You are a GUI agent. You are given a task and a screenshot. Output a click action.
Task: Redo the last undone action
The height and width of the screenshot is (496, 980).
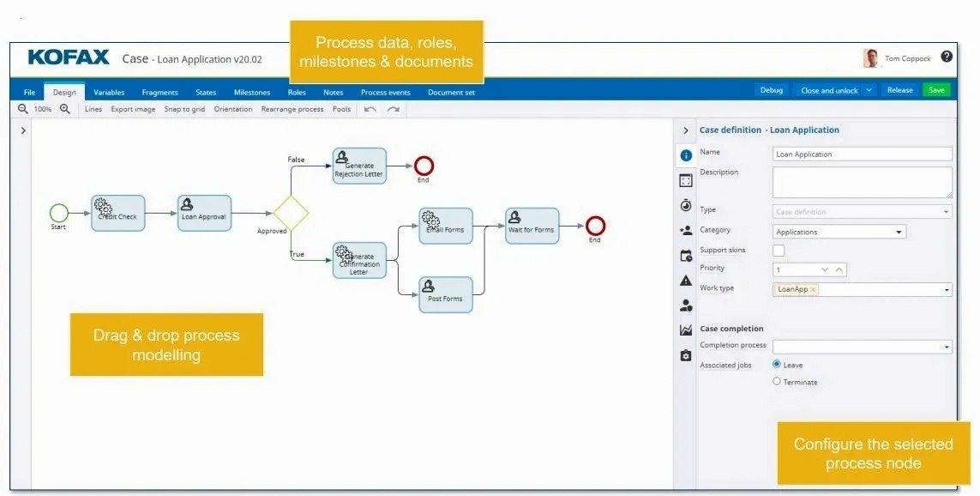point(394,109)
